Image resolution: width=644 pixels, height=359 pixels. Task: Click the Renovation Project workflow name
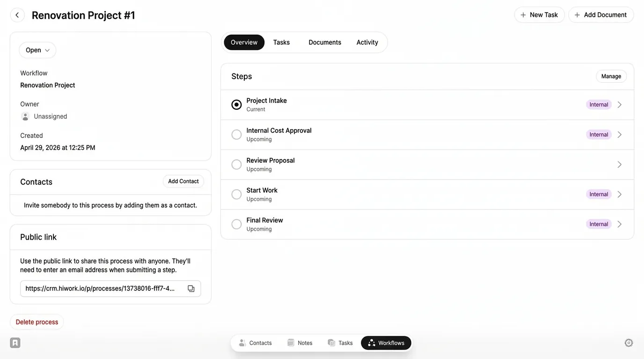48,85
